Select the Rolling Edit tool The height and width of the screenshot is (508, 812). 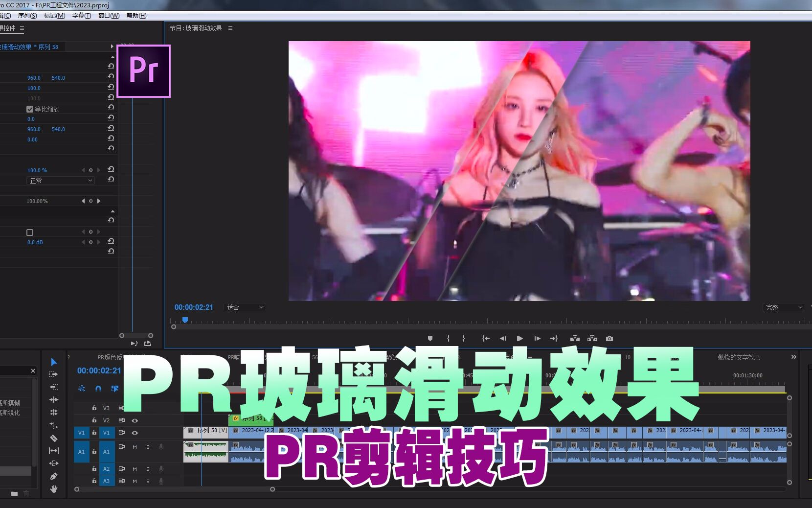coord(54,413)
